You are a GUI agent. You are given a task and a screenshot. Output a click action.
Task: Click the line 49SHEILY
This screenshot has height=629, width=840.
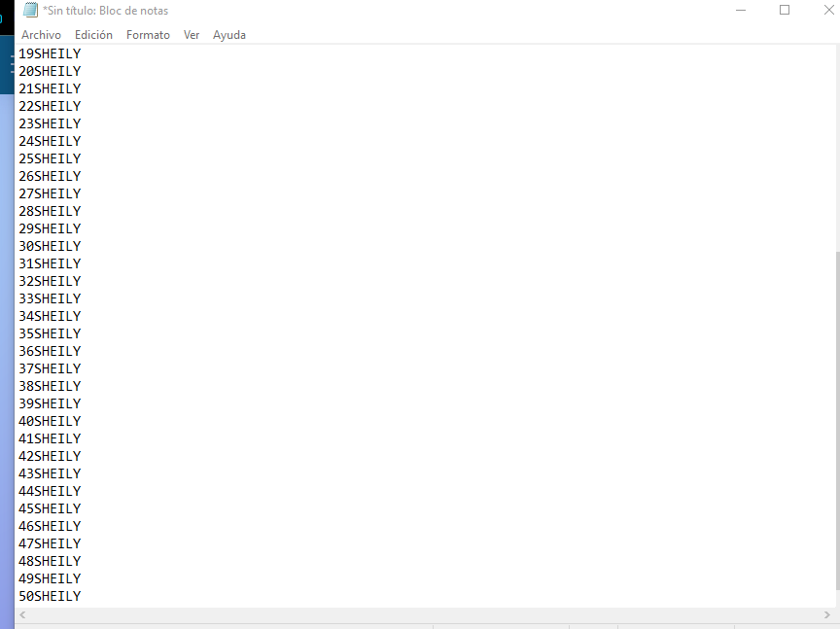coord(50,578)
